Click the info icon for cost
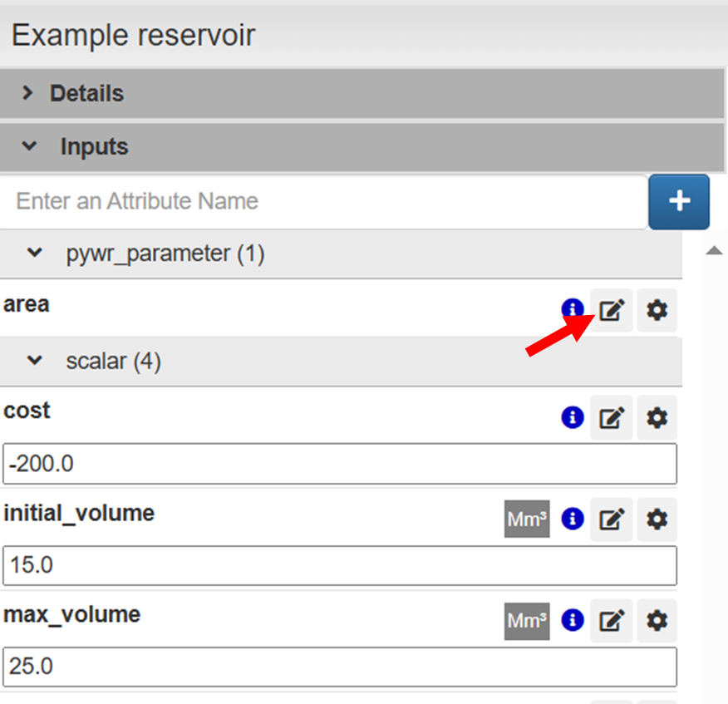The height and width of the screenshot is (704, 728). (x=573, y=417)
